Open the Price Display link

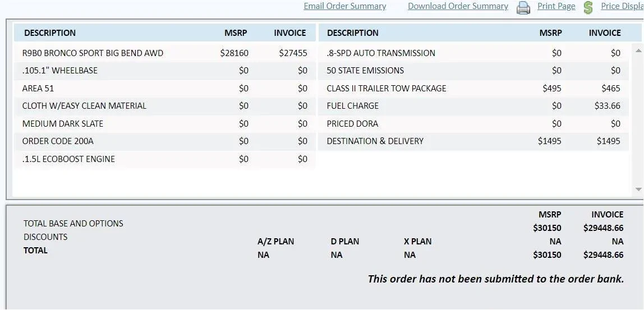[622, 6]
